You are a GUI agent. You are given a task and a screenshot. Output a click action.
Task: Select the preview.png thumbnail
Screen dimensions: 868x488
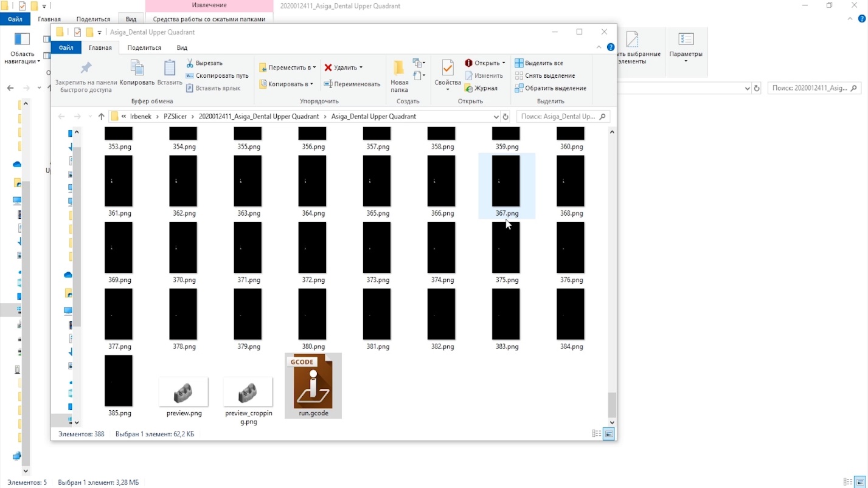tap(184, 391)
